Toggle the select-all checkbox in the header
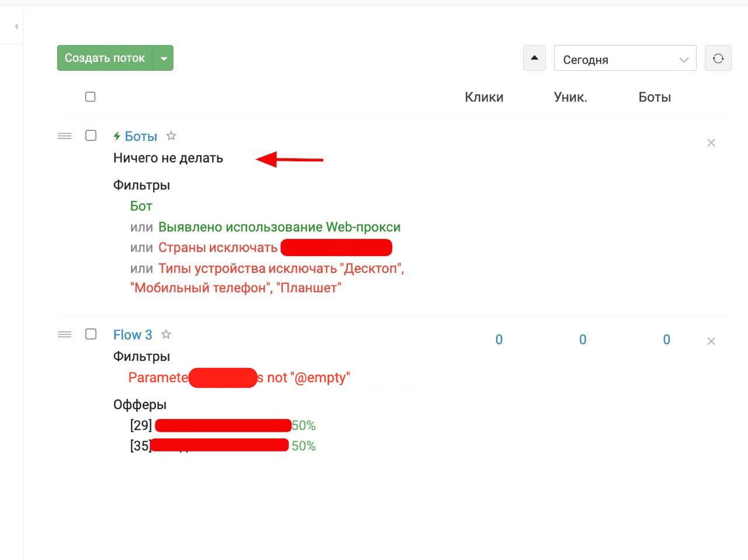The width and height of the screenshot is (748, 560). click(x=91, y=97)
